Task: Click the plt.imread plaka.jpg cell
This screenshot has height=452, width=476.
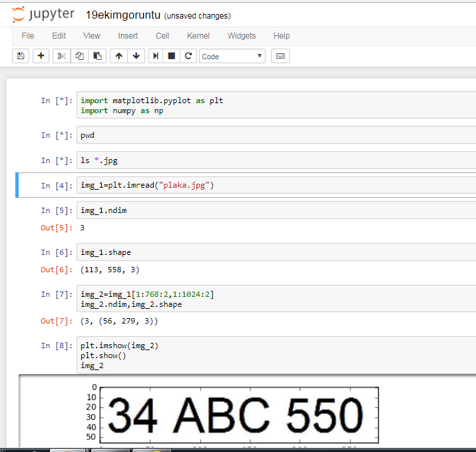Action: tap(276, 185)
